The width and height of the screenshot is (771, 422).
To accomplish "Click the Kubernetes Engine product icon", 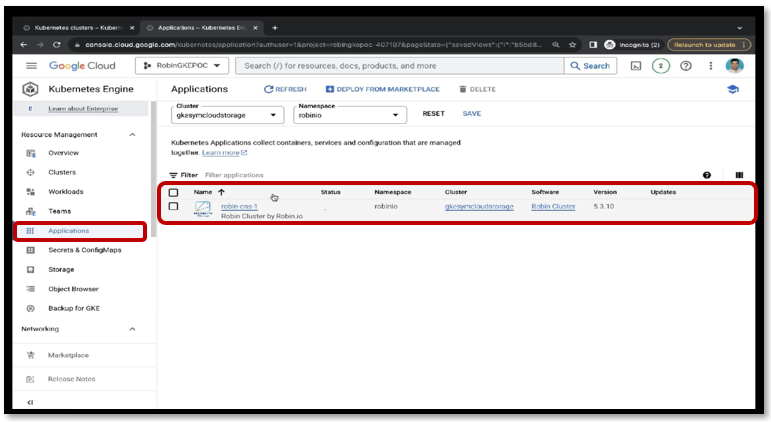I will 30,89.
